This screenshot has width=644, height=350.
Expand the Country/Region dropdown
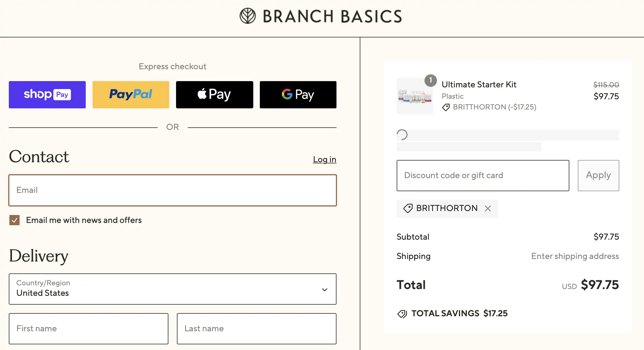point(173,289)
